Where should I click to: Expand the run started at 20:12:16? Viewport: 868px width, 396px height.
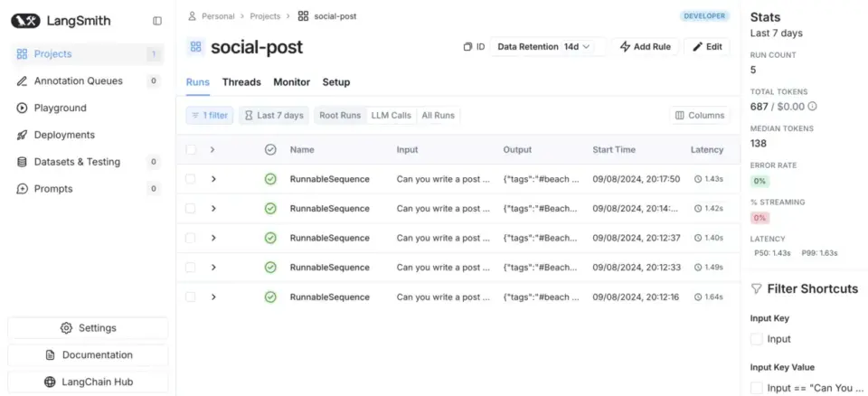pos(213,297)
